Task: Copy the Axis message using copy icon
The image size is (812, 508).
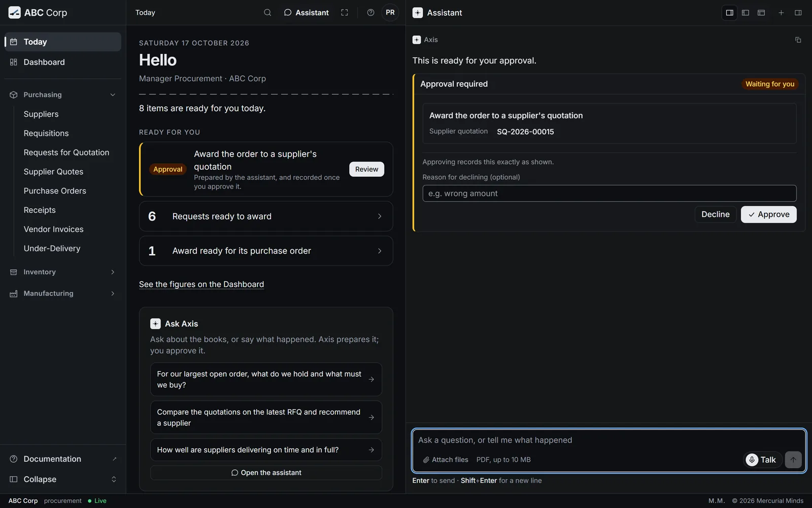Action: click(798, 40)
